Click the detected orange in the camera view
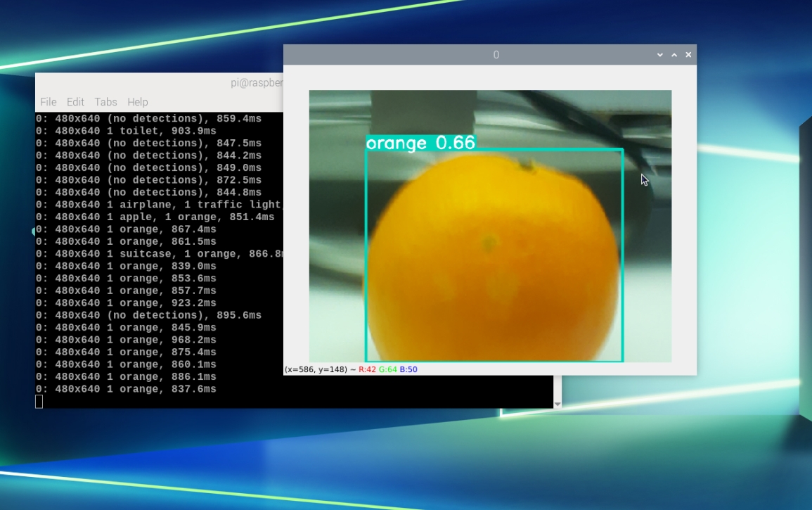The height and width of the screenshot is (510, 812). [x=494, y=259]
